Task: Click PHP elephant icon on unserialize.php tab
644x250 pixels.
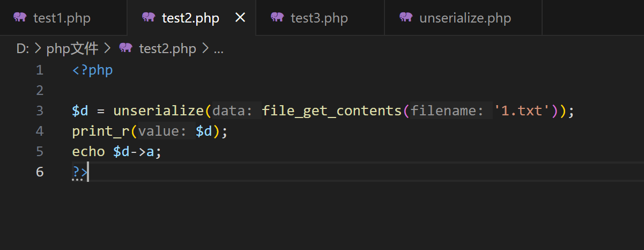Action: tap(406, 17)
